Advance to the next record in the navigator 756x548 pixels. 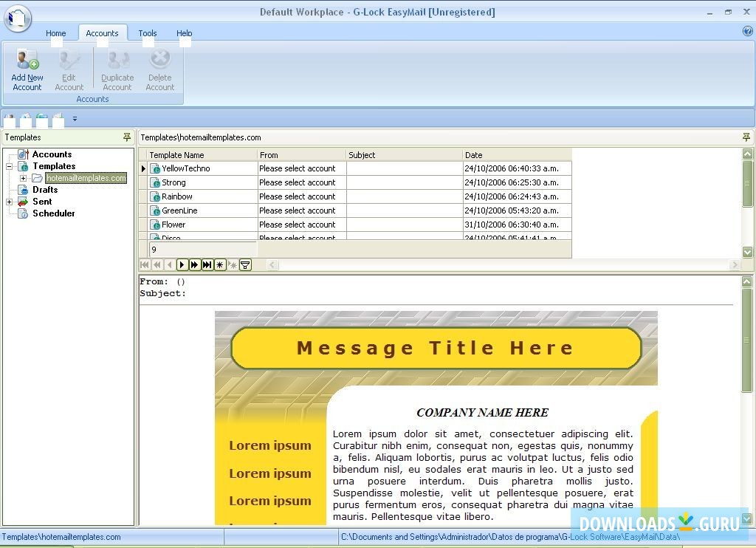pos(182,264)
